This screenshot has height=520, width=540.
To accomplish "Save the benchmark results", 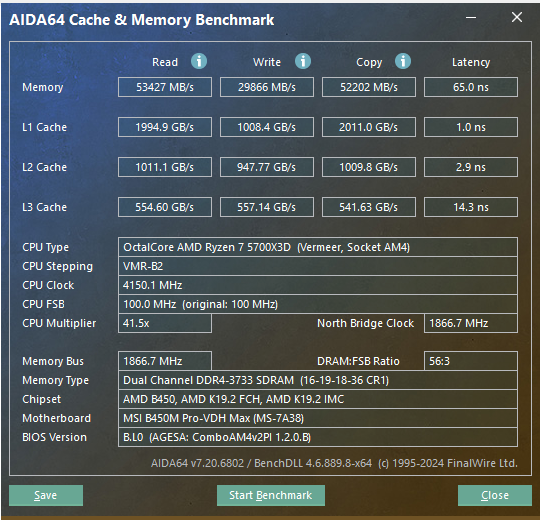I will coord(46,495).
